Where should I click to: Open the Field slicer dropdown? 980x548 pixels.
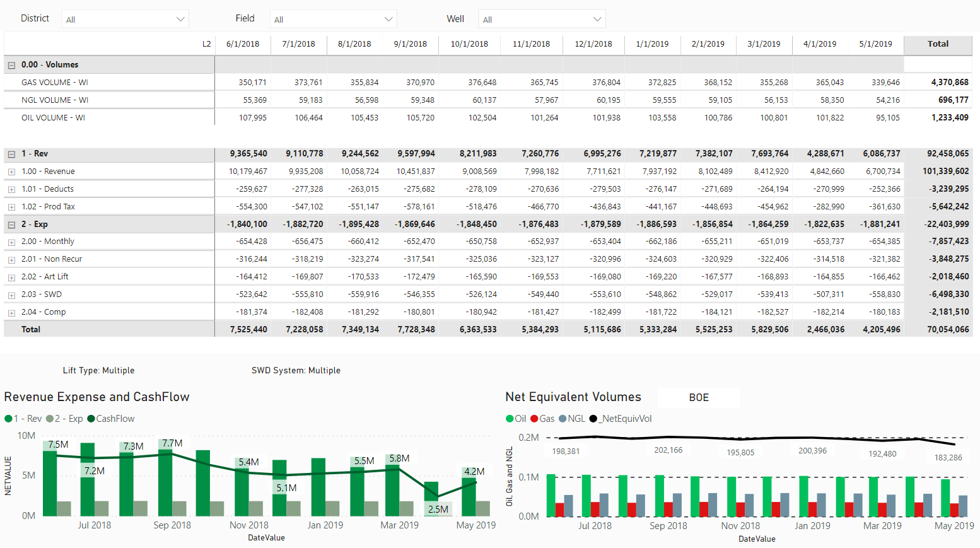[x=390, y=18]
